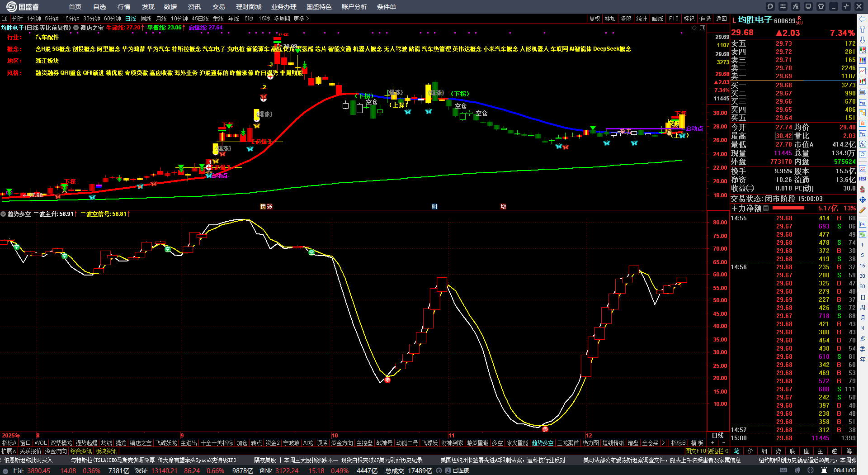868x475 pixels.
Task: Click the 返回 button
Action: (x=722, y=19)
